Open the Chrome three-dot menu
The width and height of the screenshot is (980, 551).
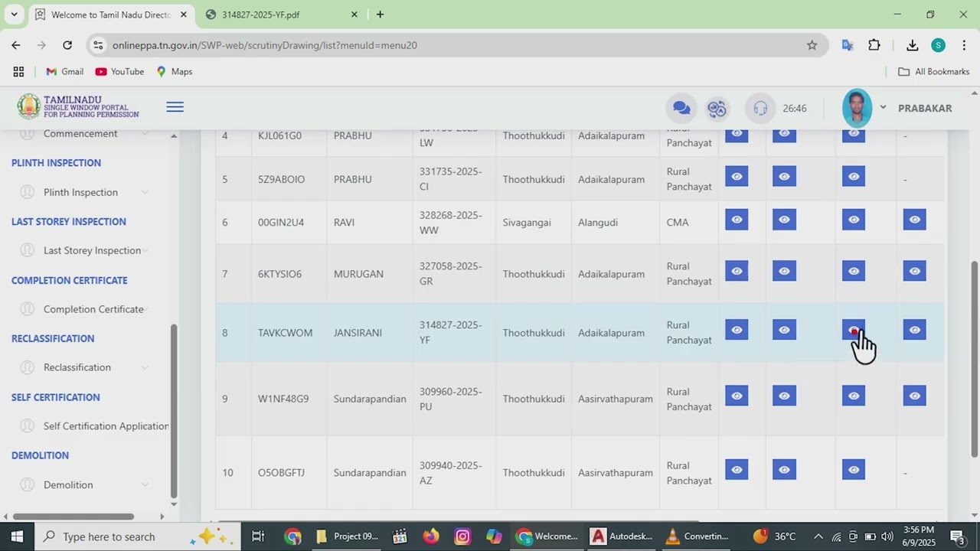964,45
